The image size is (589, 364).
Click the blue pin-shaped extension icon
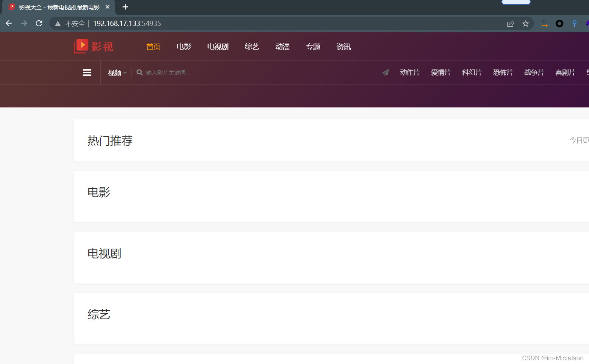574,23
